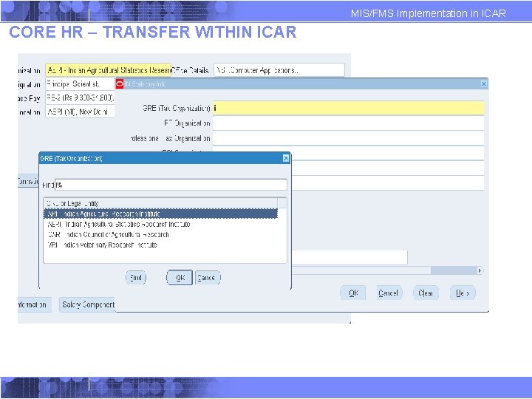Image resolution: width=532 pixels, height=399 pixels.
Task: Click Clear button in IN Statutory Info window
Action: (x=426, y=293)
